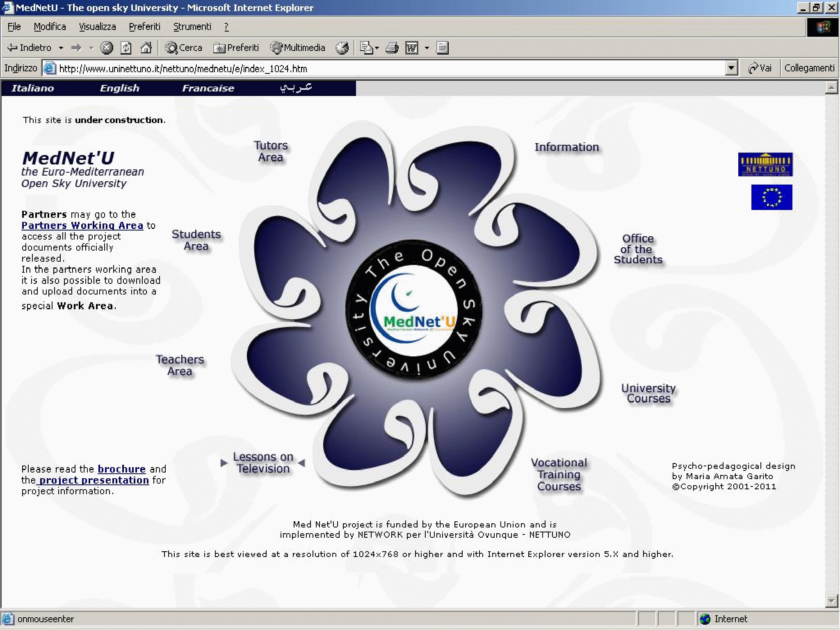Open the Visualizza menu
Screen dimensions: 840x630
[97, 27]
